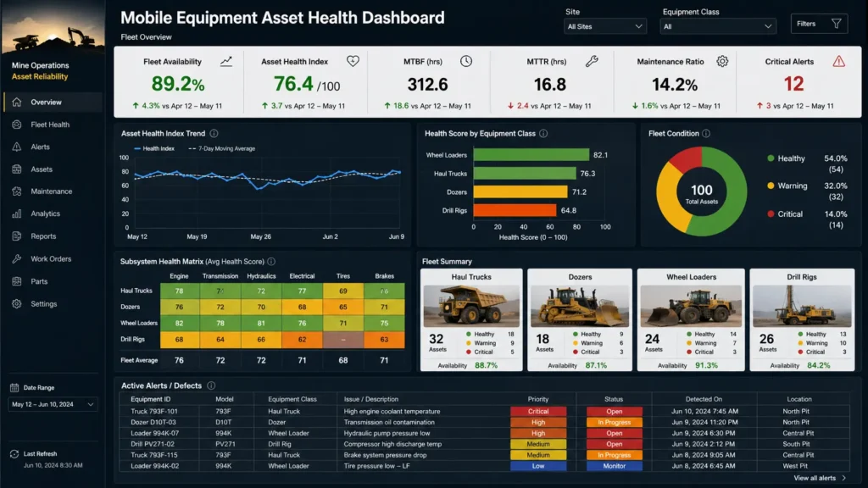Screen dimensions: 868x488
Task: Click the Critical Alerts warning triangle icon
Action: coord(838,61)
